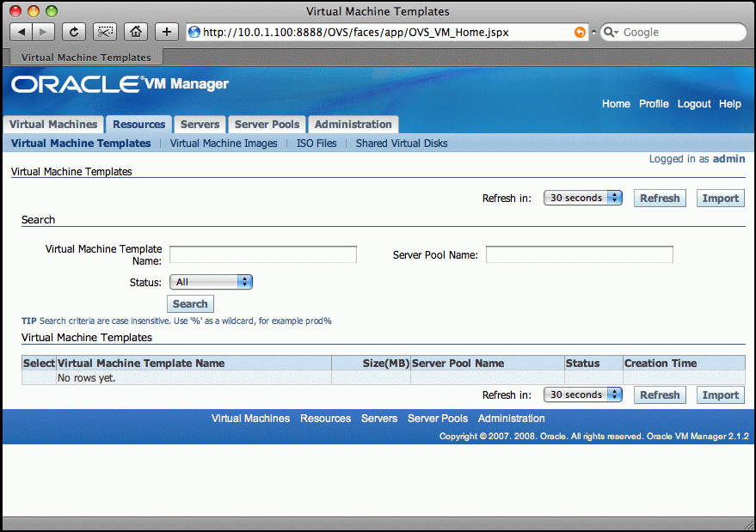Click the browser back arrow button
Screen dimensions: 756x532
coord(21,32)
